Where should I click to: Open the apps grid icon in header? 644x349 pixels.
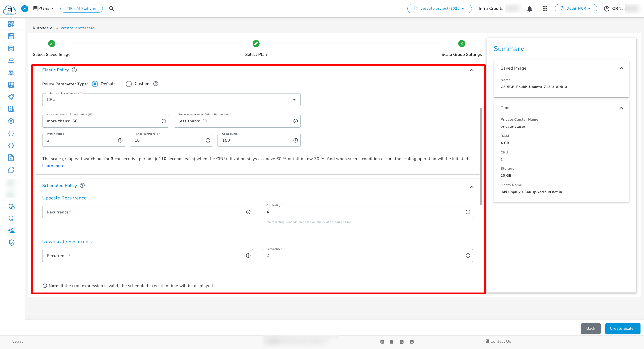(545, 9)
